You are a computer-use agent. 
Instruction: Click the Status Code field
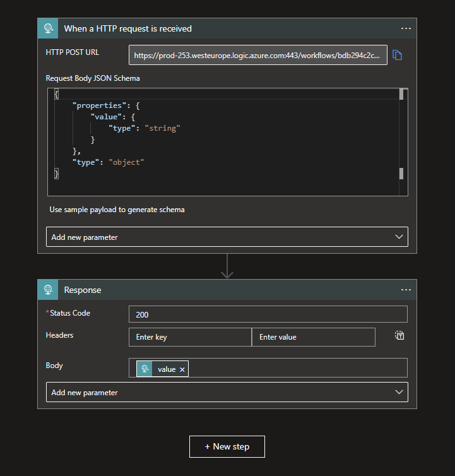(268, 314)
